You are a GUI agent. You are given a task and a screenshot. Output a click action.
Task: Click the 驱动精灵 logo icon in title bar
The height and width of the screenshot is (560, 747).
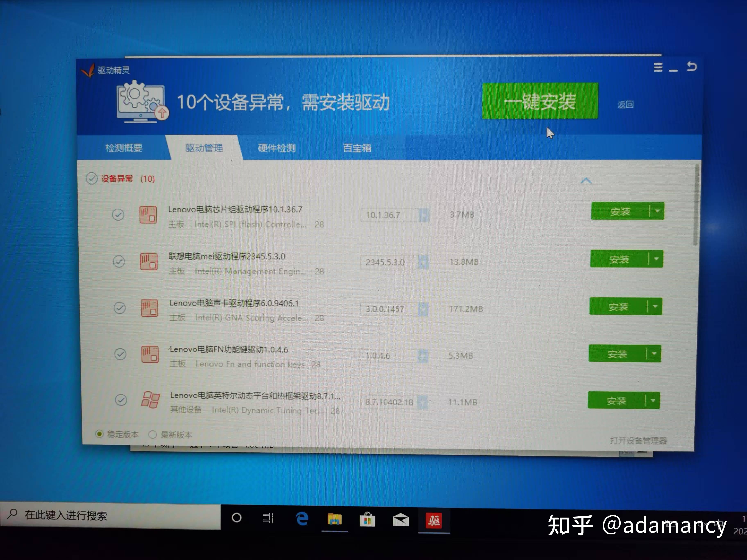click(88, 70)
